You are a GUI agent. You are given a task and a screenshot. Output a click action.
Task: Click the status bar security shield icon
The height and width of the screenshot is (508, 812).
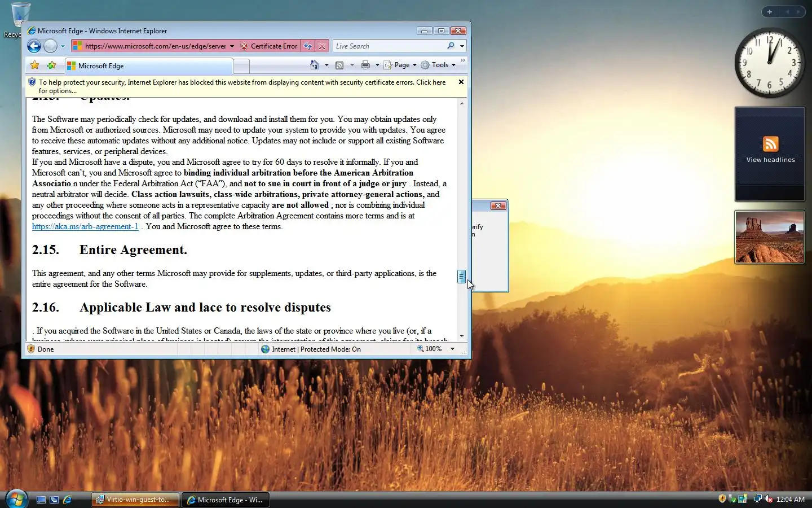coord(31,349)
